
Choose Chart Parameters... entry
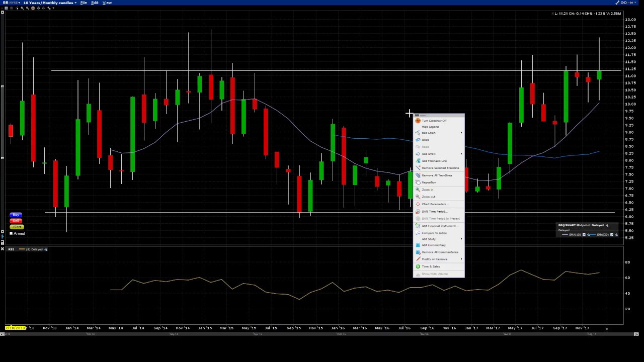pos(439,204)
